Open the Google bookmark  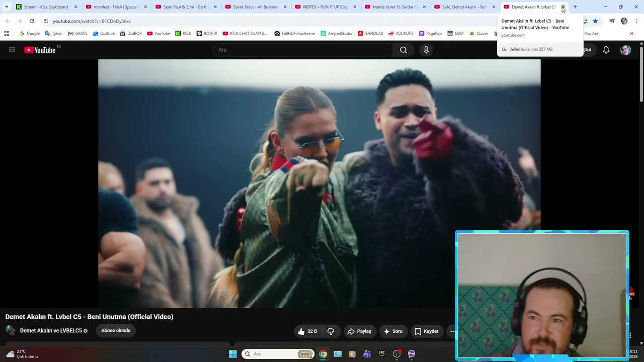30,34
